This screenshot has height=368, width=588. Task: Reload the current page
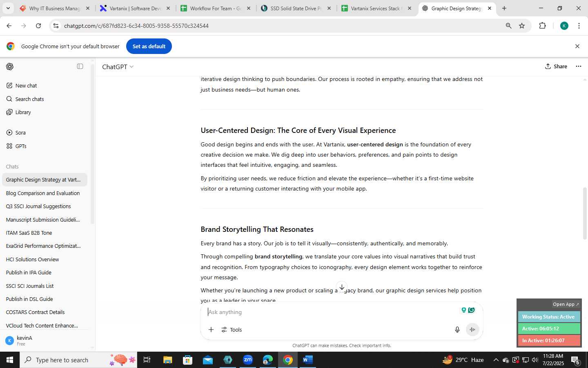point(38,26)
